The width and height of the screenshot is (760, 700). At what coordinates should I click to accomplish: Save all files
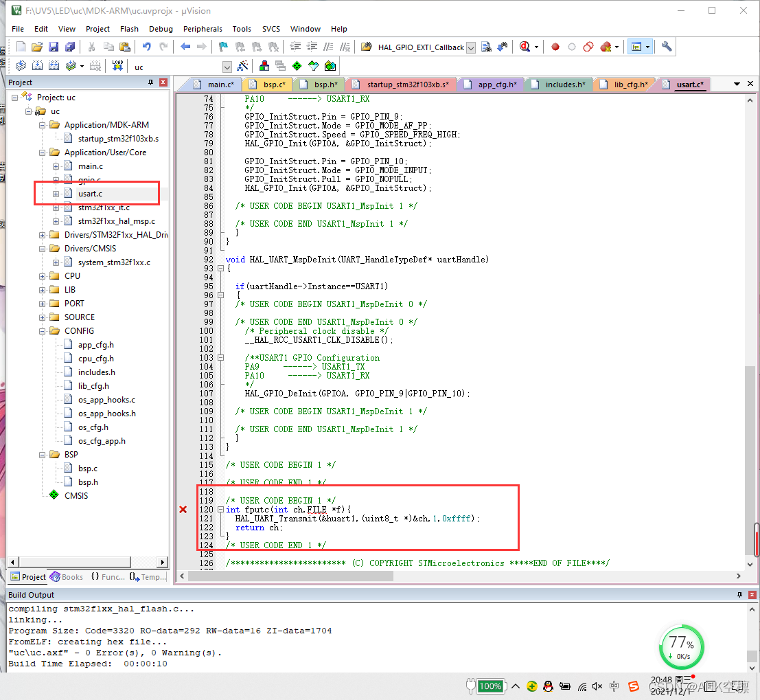[x=70, y=47]
